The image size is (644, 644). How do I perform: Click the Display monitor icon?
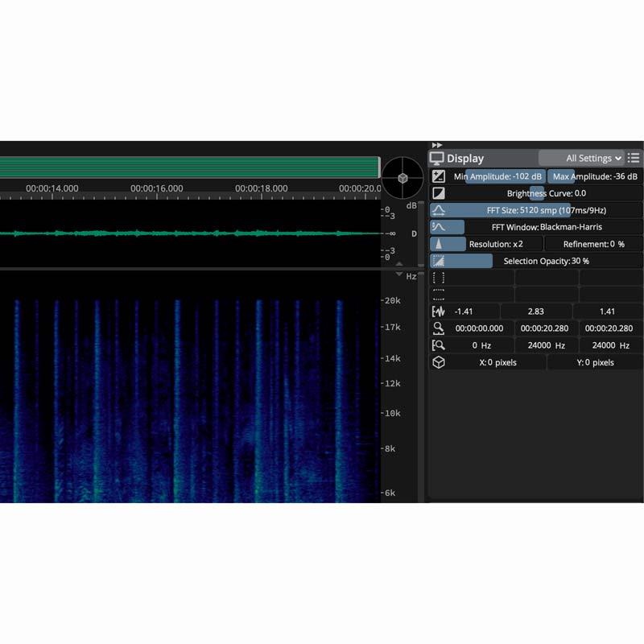[437, 159]
